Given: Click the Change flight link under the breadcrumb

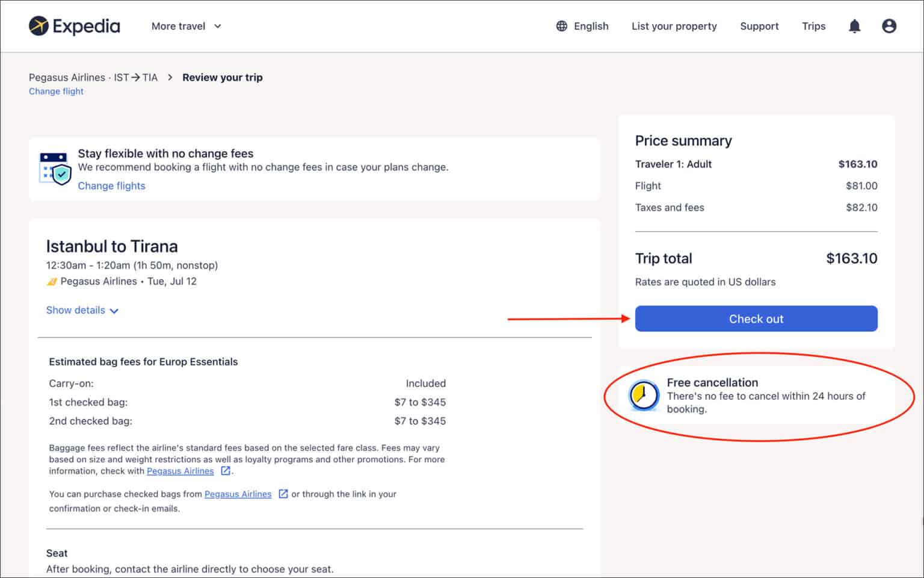Looking at the screenshot, I should point(56,91).
